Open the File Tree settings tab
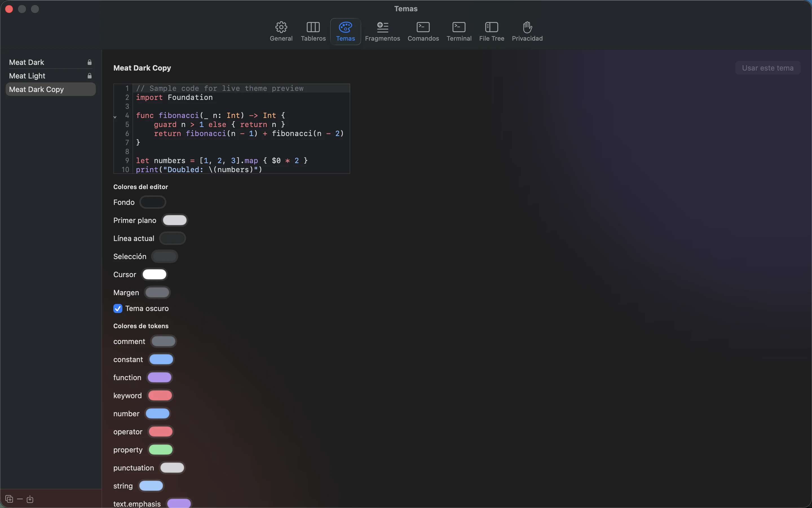 [491, 32]
